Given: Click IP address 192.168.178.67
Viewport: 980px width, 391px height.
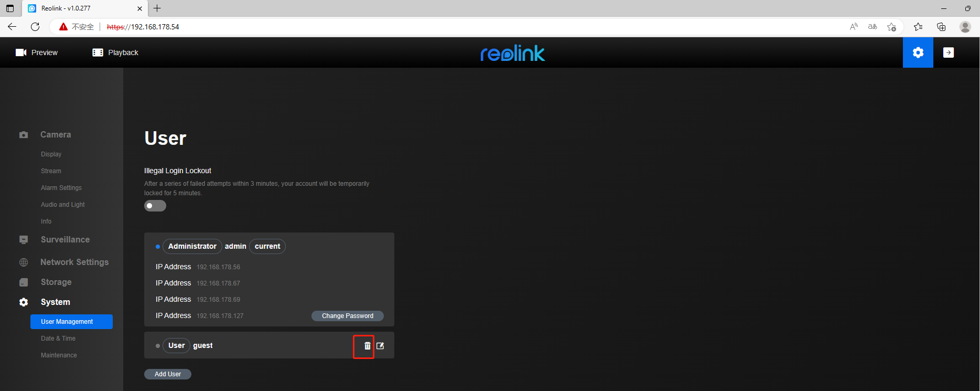Looking at the screenshot, I should (x=219, y=283).
